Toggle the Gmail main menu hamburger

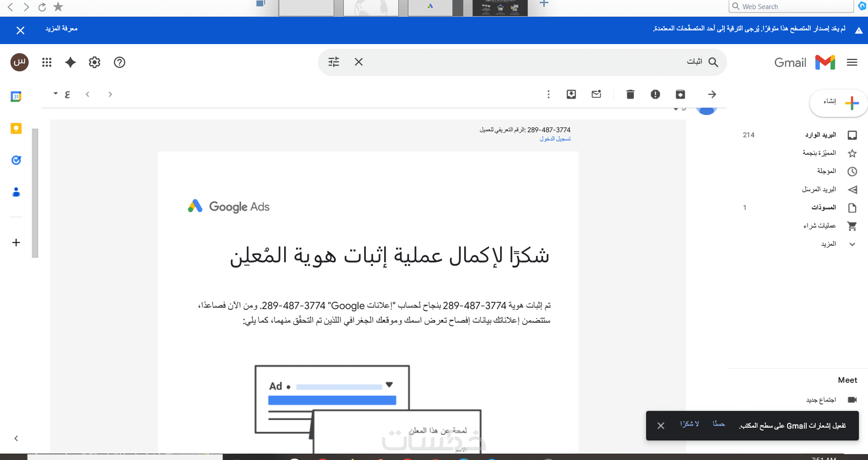coord(852,62)
